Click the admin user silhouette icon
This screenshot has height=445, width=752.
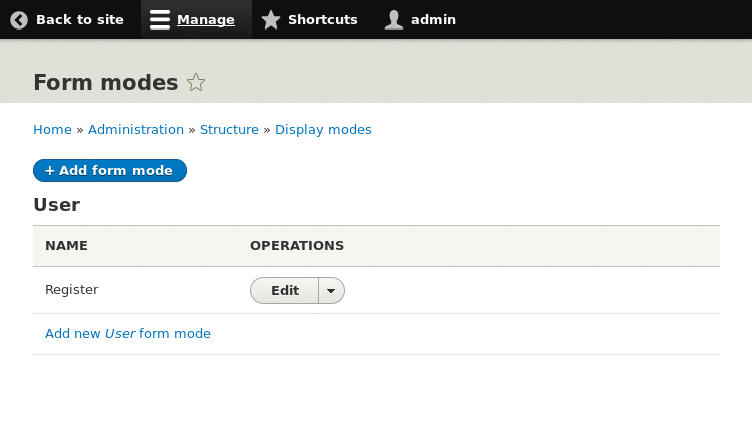pyautogui.click(x=394, y=20)
